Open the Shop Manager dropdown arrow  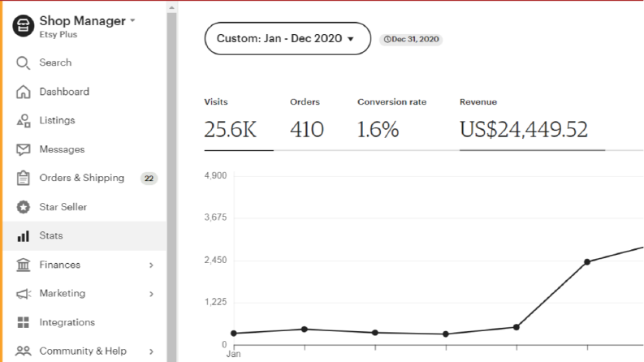coord(132,20)
